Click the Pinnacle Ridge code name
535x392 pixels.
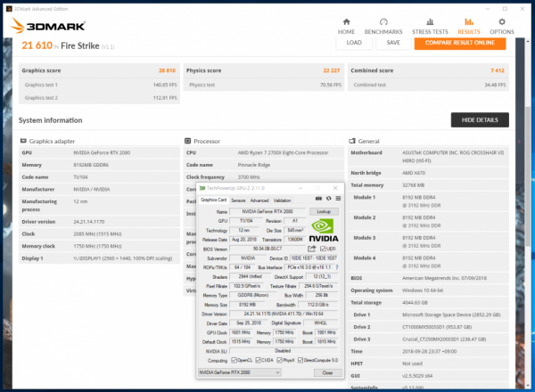[x=254, y=165]
